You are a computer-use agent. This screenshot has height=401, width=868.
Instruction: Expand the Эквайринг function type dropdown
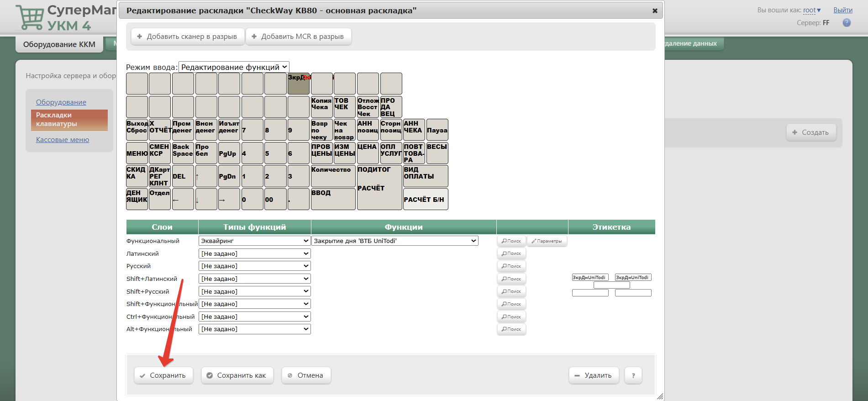click(x=254, y=241)
